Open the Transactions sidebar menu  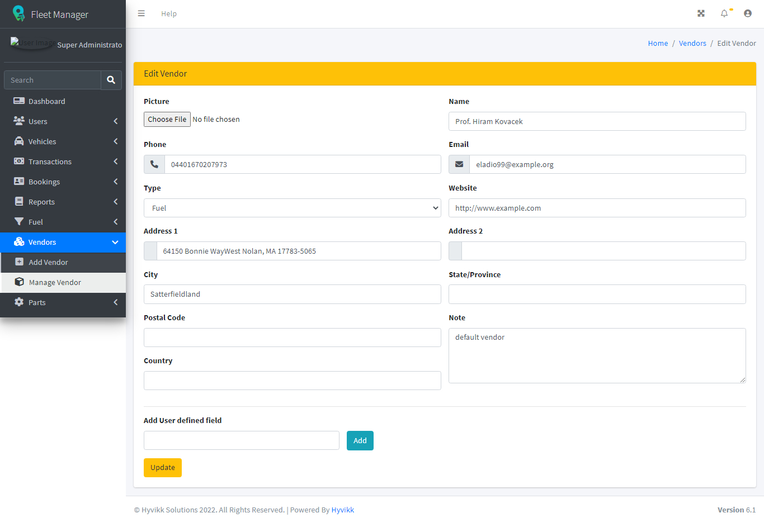coord(63,161)
